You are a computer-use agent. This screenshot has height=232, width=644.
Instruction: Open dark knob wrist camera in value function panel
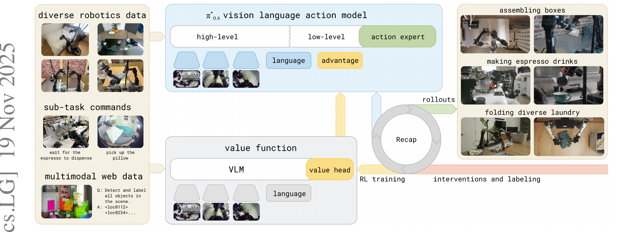tap(246, 212)
